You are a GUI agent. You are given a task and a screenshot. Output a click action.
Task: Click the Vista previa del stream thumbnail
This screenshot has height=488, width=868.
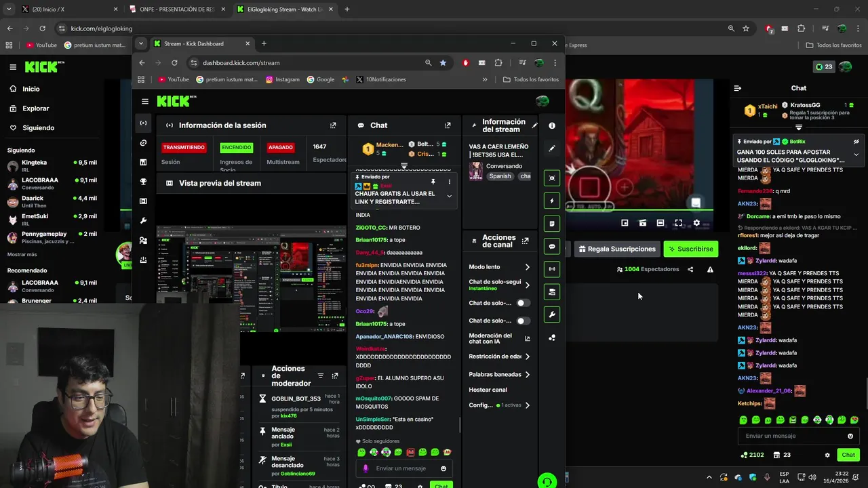(251, 278)
